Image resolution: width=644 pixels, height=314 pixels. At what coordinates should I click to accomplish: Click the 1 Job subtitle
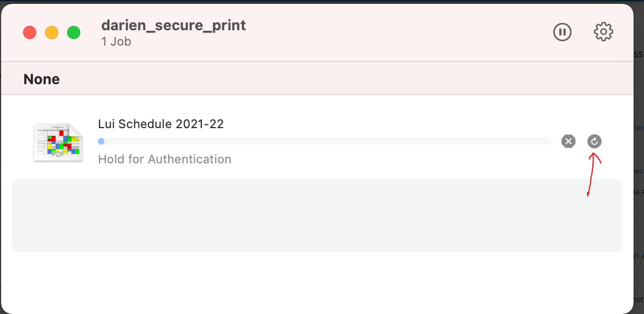[x=116, y=41]
